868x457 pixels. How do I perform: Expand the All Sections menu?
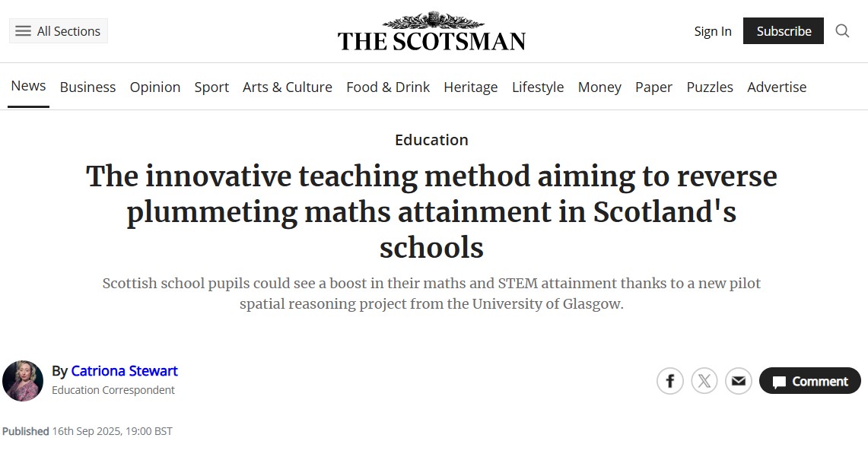(58, 31)
